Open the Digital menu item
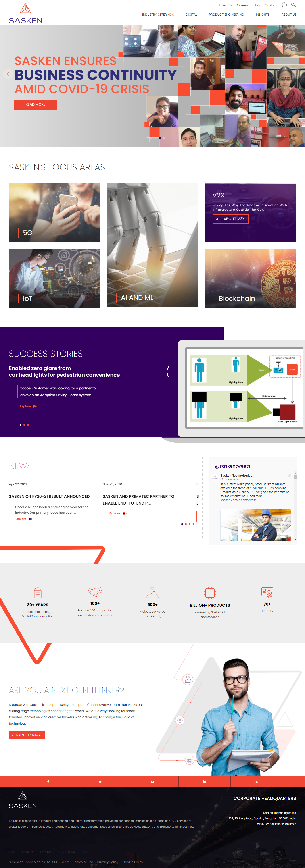 click(191, 15)
